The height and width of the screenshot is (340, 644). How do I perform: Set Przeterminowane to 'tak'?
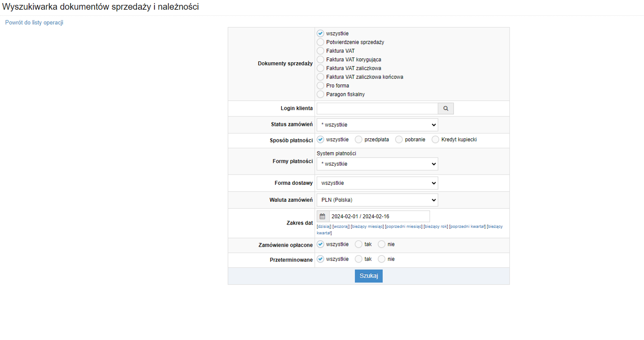[358, 259]
